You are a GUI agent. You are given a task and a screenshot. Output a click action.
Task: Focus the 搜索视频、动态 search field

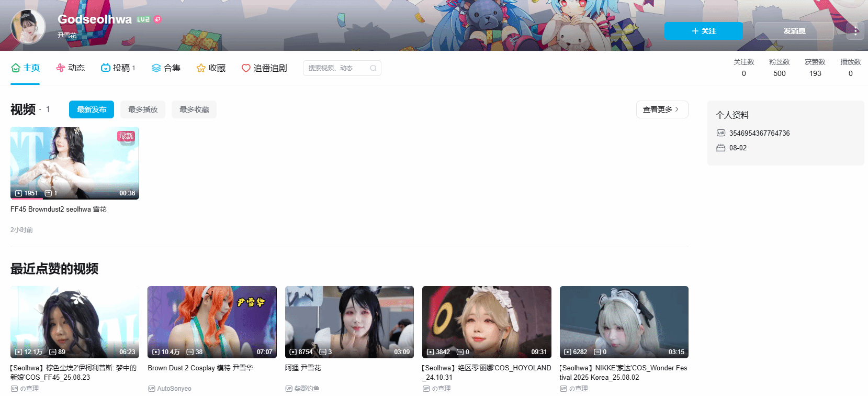click(x=335, y=68)
